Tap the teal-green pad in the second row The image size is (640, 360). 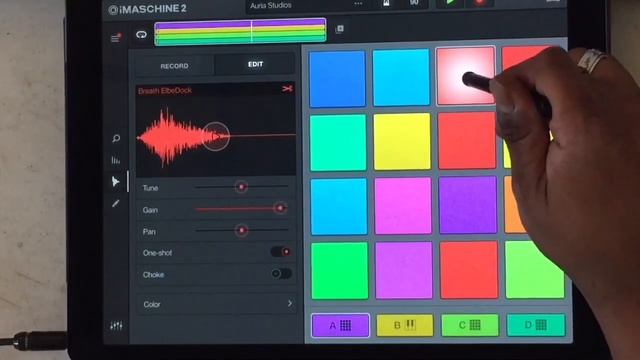click(x=338, y=142)
